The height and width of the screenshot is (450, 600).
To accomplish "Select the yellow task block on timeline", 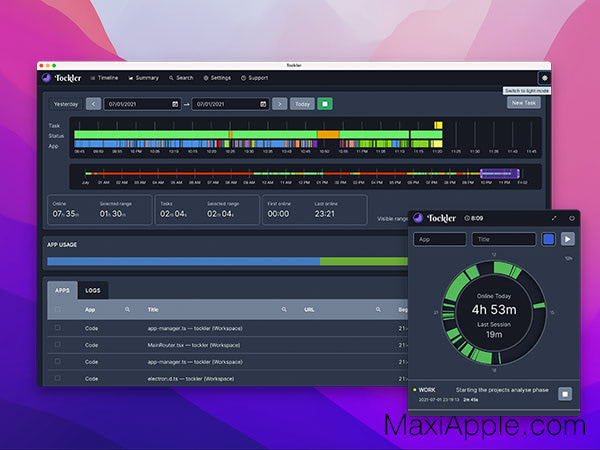I will tap(439, 125).
